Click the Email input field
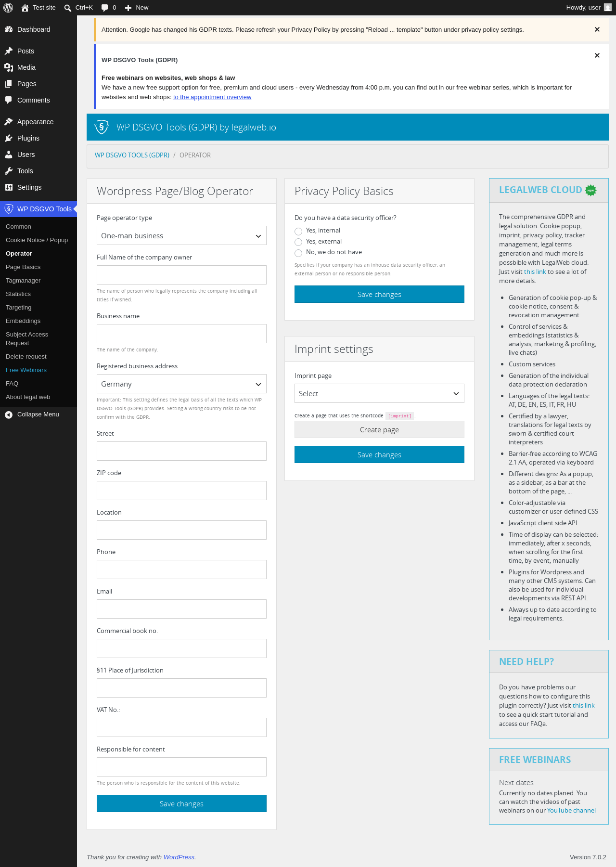Image resolution: width=616 pixels, height=867 pixels. pyautogui.click(x=181, y=609)
